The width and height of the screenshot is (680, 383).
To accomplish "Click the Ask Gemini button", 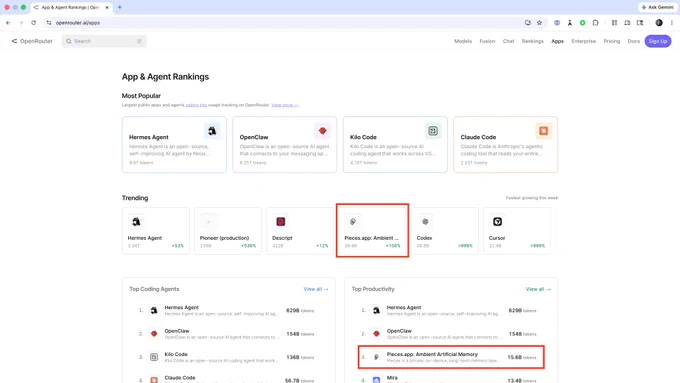I will click(x=657, y=7).
